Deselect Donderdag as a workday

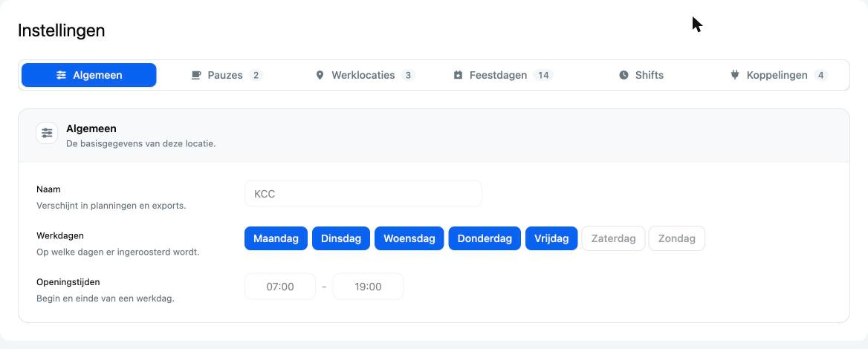click(485, 238)
